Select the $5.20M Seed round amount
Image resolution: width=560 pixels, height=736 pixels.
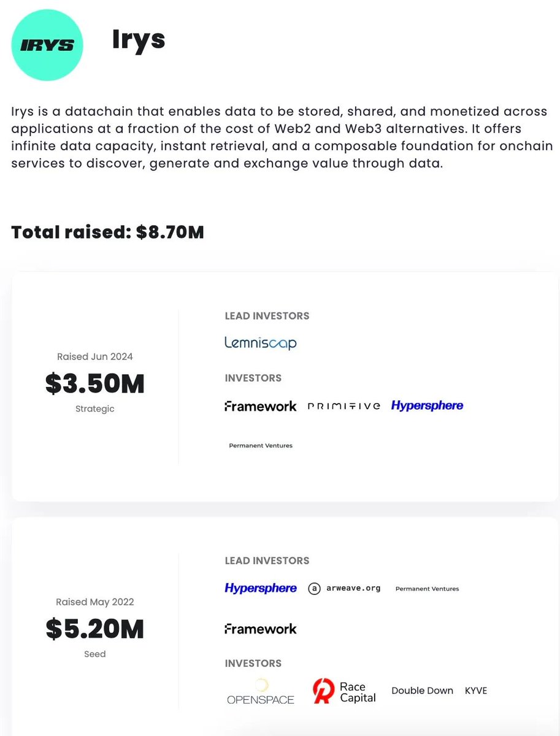click(95, 629)
